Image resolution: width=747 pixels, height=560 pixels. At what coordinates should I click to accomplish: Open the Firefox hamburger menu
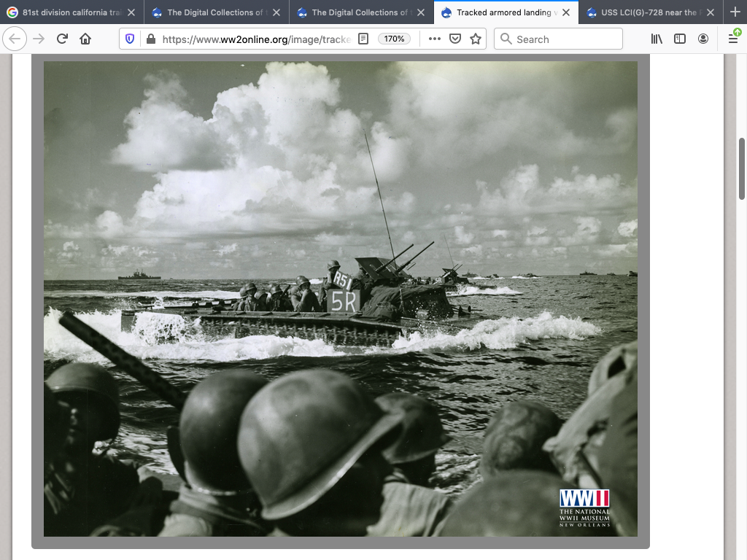[x=733, y=39]
